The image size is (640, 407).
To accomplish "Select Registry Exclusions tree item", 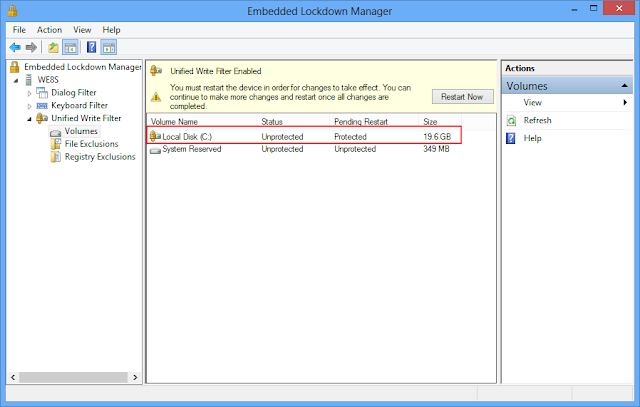I will point(100,157).
